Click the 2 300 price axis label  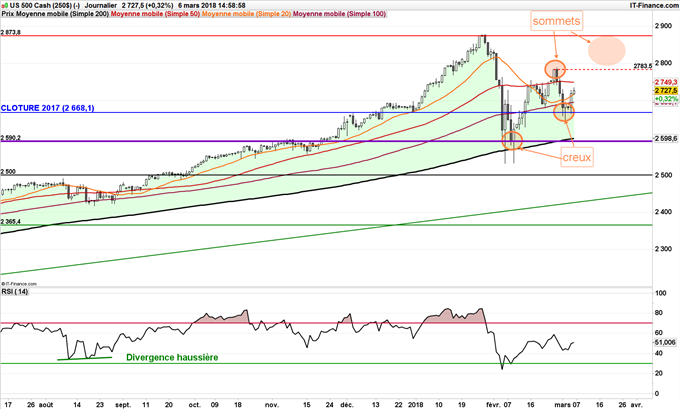[664, 249]
